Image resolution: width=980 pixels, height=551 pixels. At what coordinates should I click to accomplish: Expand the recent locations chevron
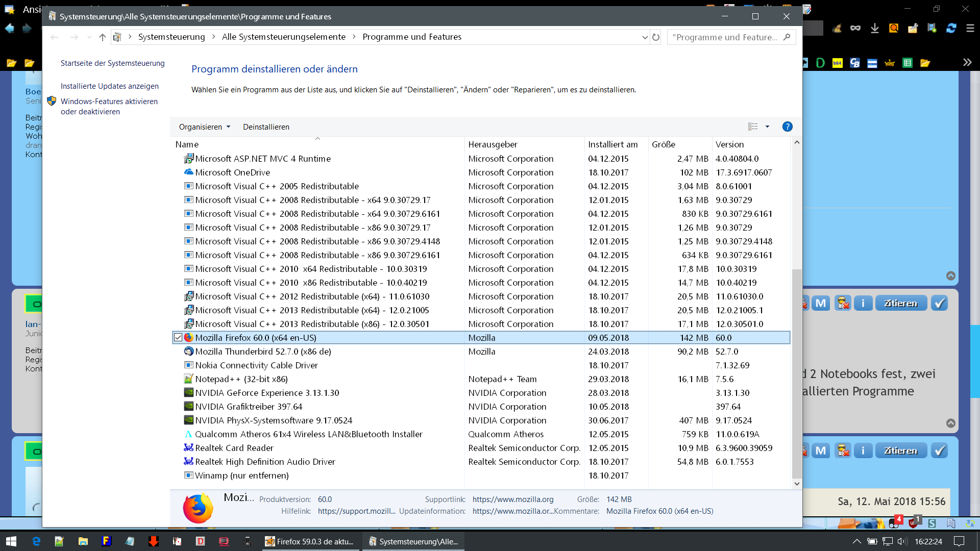pos(89,37)
